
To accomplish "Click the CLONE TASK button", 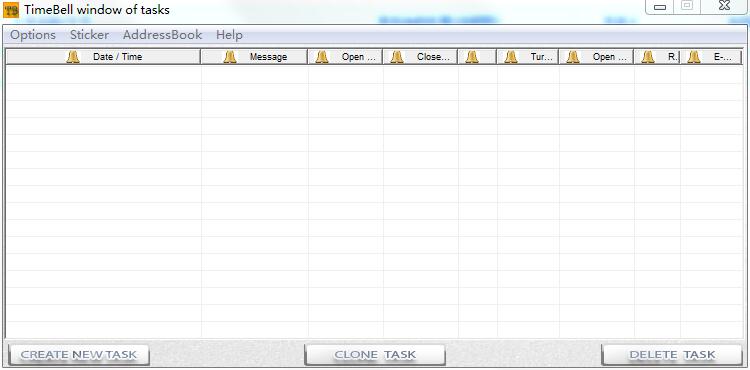I will click(x=375, y=355).
